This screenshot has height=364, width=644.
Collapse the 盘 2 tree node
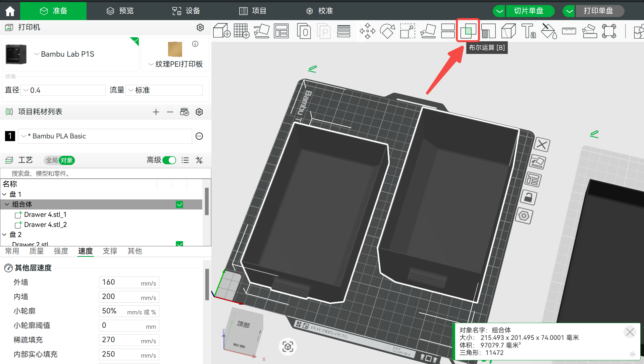tap(4, 235)
